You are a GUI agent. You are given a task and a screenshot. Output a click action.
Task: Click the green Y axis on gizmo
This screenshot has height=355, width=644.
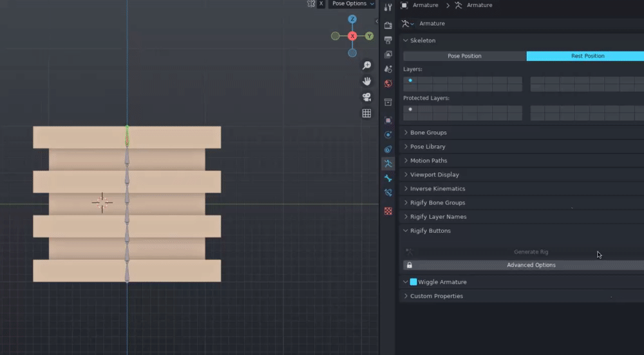(x=369, y=36)
